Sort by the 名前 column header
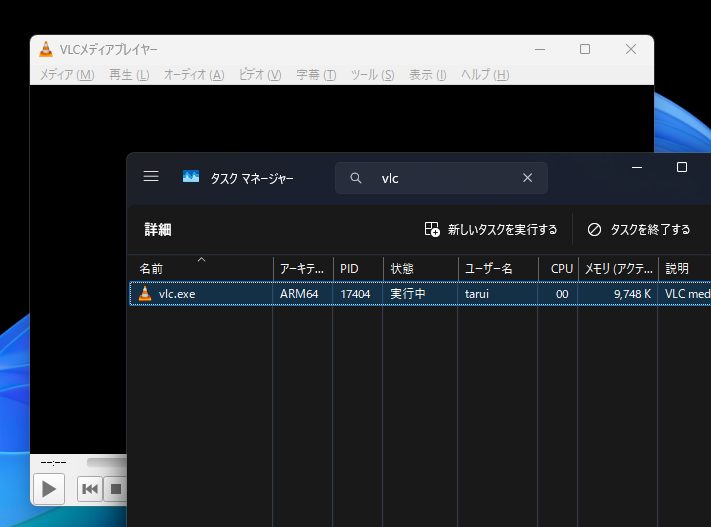Screen dimensions: 711x527 [201, 268]
